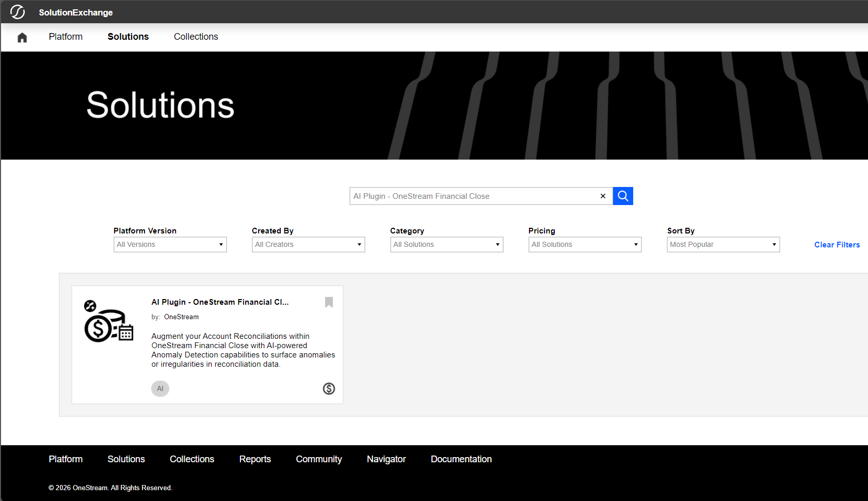The height and width of the screenshot is (501, 868).
Task: Click the OneStream creator name on card
Action: click(x=181, y=317)
